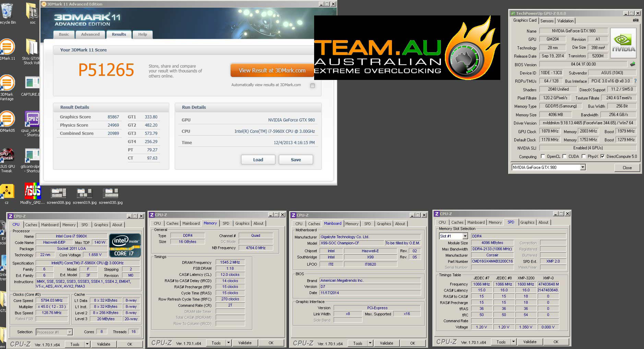Toggle the DirectCompute 5.0 checkbox
The height and width of the screenshot is (349, 644).
[x=603, y=156]
